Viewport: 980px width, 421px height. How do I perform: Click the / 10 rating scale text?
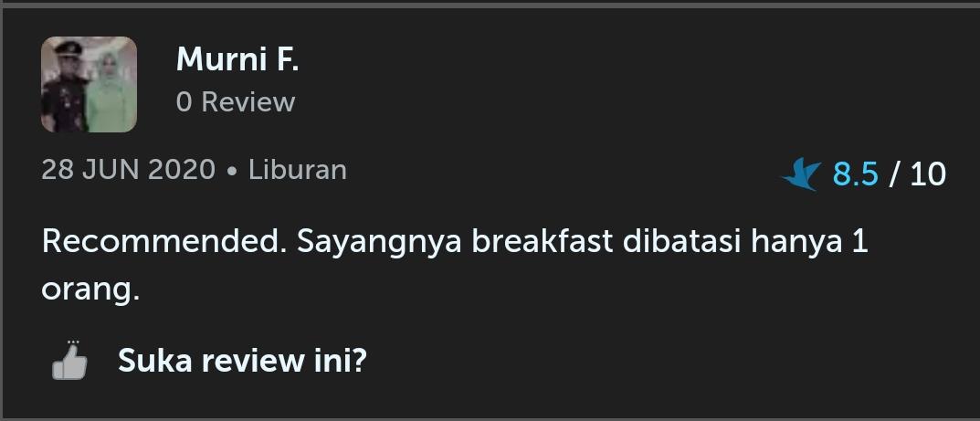918,174
